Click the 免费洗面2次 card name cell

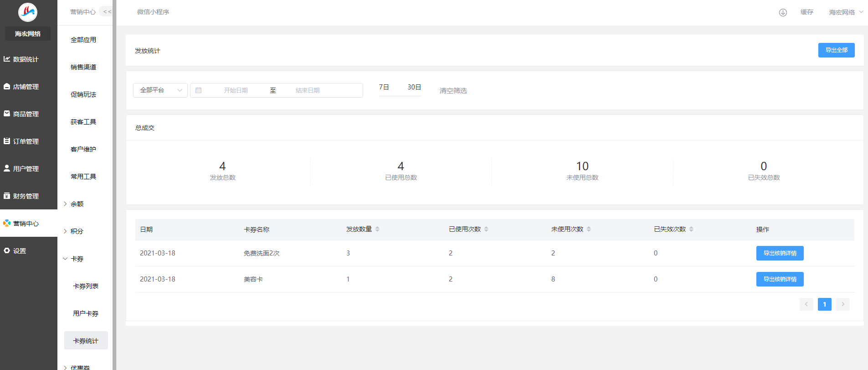click(x=262, y=253)
